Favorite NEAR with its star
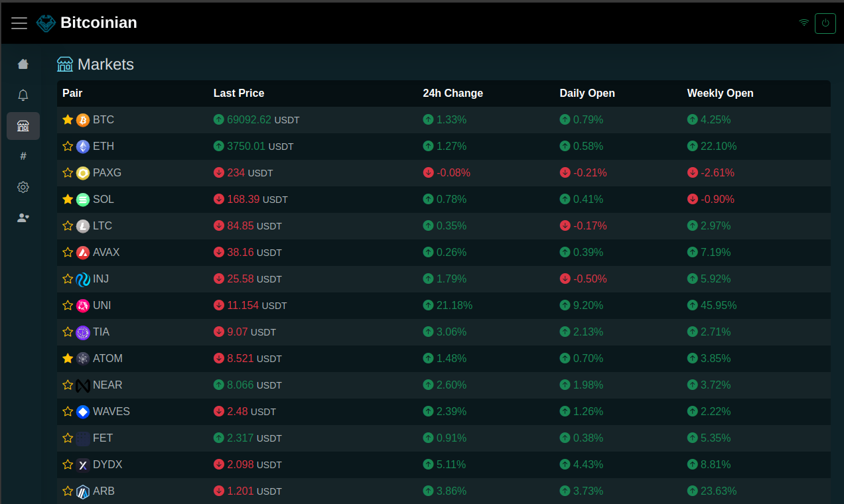844x504 pixels. click(68, 385)
